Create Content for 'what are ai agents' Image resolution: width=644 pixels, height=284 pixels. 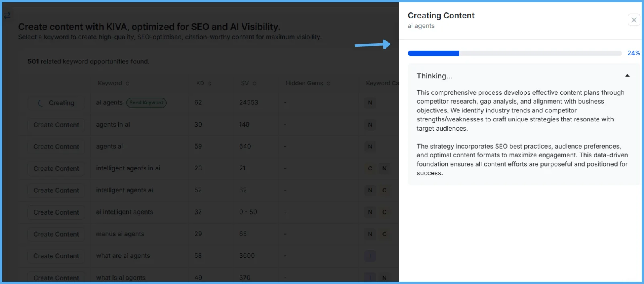tap(56, 256)
